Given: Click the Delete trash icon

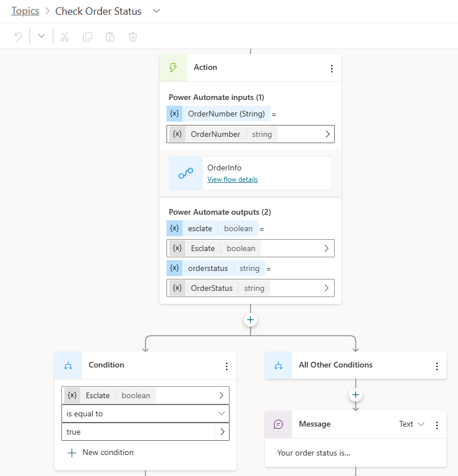Looking at the screenshot, I should click(x=133, y=36).
